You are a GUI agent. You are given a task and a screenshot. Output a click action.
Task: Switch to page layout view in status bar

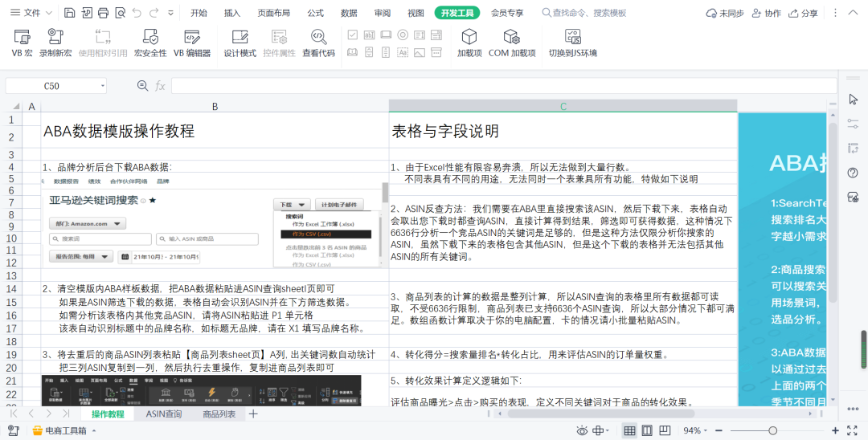click(x=648, y=430)
